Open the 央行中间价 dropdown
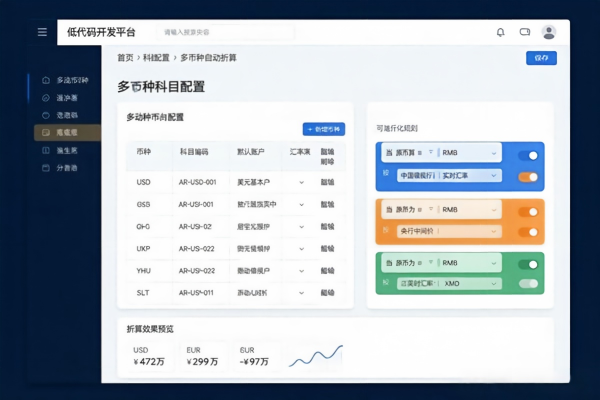 (x=449, y=231)
